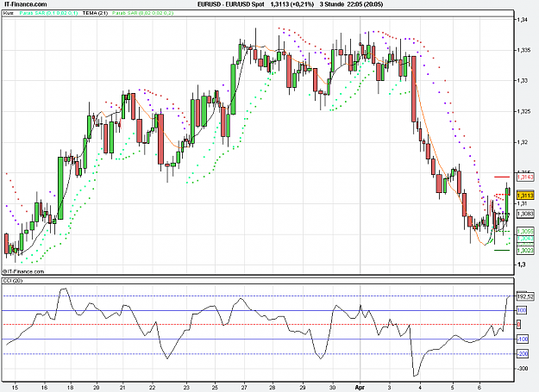Click the '6' date axis label
This screenshot has width=539, height=392.
pos(479,387)
